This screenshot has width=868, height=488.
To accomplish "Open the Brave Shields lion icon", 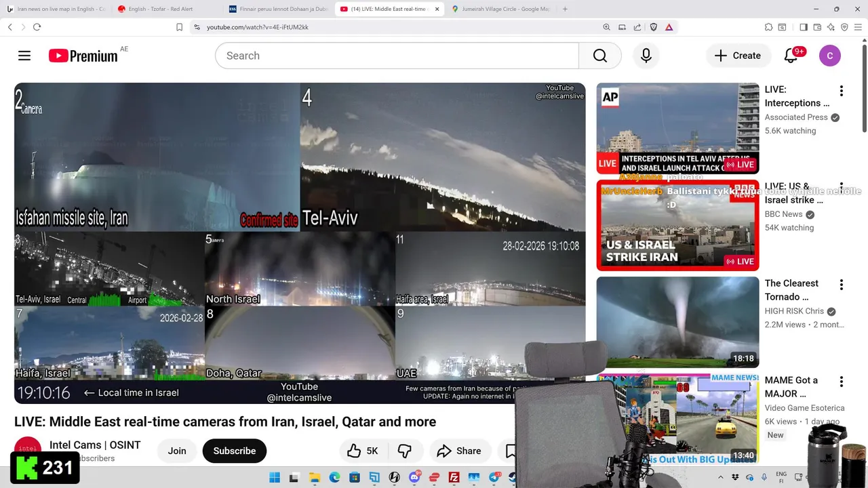I will tap(654, 27).
